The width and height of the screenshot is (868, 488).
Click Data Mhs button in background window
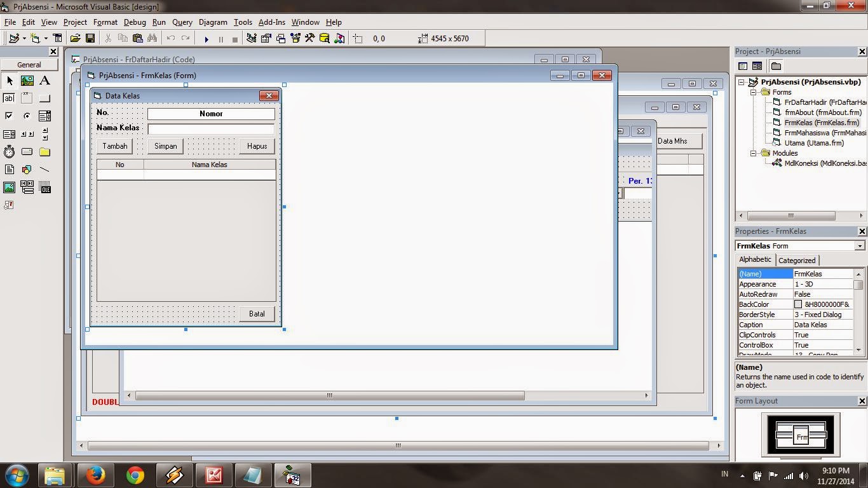click(x=678, y=141)
